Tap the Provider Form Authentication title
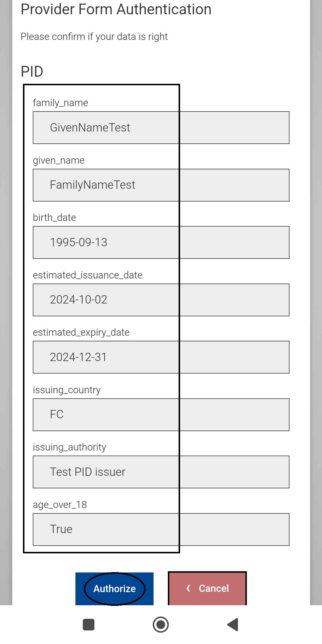The height and width of the screenshot is (644, 322). coord(116,9)
